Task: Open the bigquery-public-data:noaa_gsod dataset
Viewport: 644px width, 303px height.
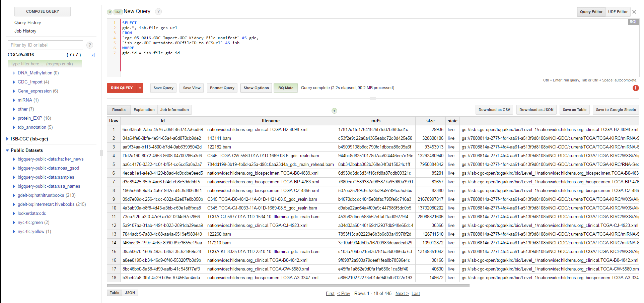Action: (48, 168)
